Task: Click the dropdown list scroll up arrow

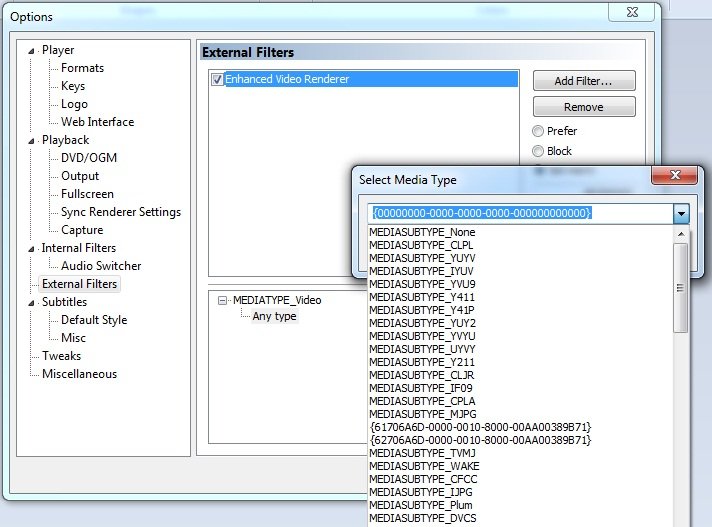Action: pos(681,234)
